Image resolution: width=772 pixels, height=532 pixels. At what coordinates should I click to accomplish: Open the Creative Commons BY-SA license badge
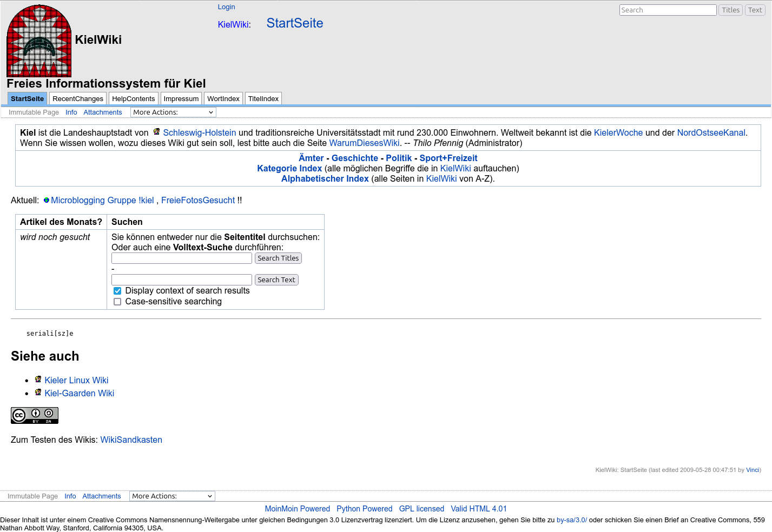click(35, 415)
